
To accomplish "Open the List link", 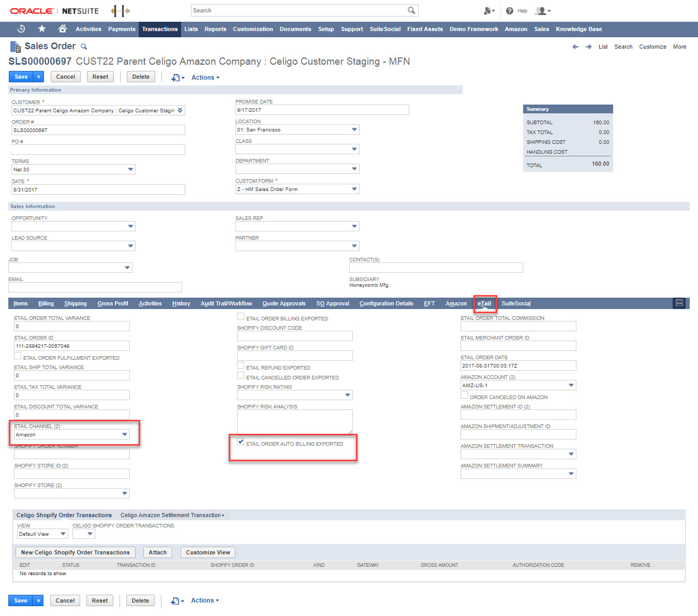I will [x=603, y=47].
